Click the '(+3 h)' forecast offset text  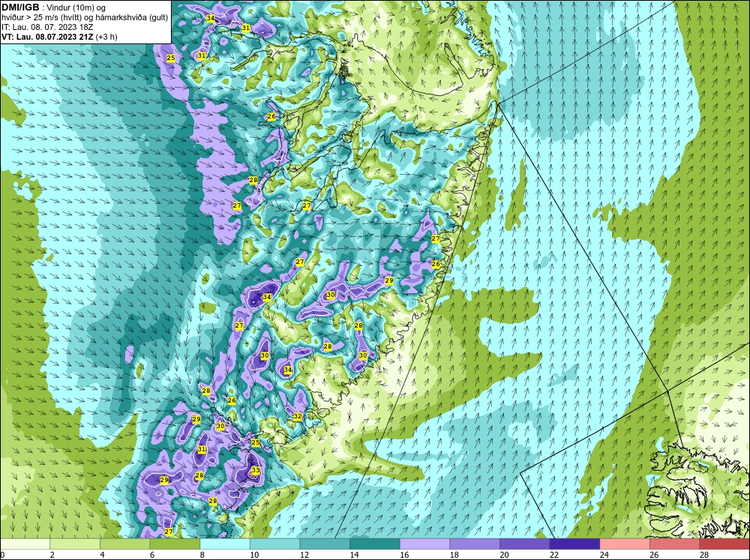[106, 37]
